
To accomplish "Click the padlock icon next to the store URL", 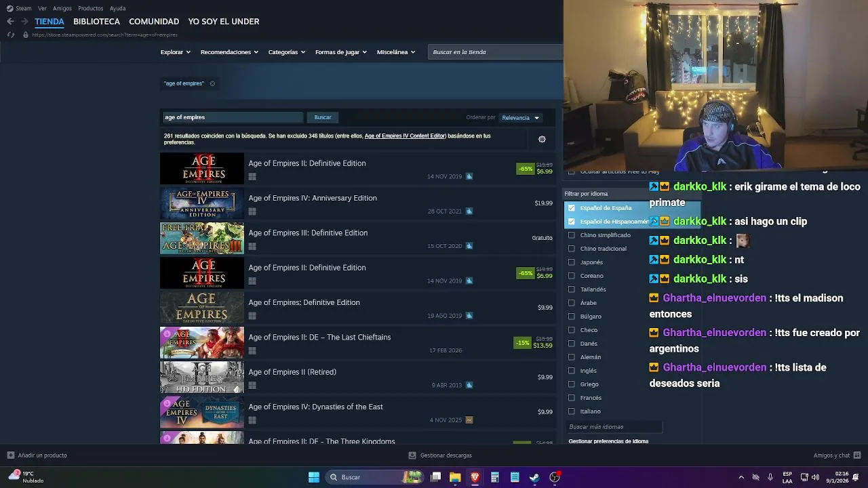I will pos(26,35).
